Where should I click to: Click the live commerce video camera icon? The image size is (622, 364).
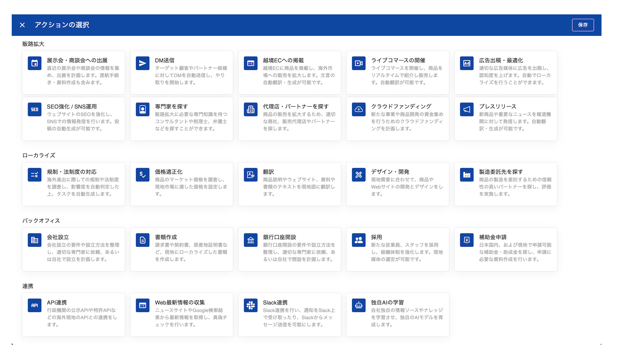pyautogui.click(x=358, y=63)
